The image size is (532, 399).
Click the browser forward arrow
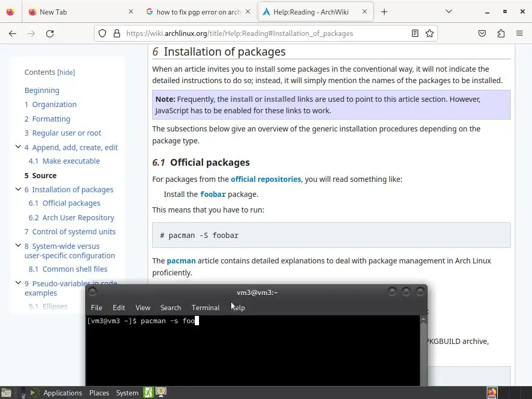pyautogui.click(x=31, y=33)
